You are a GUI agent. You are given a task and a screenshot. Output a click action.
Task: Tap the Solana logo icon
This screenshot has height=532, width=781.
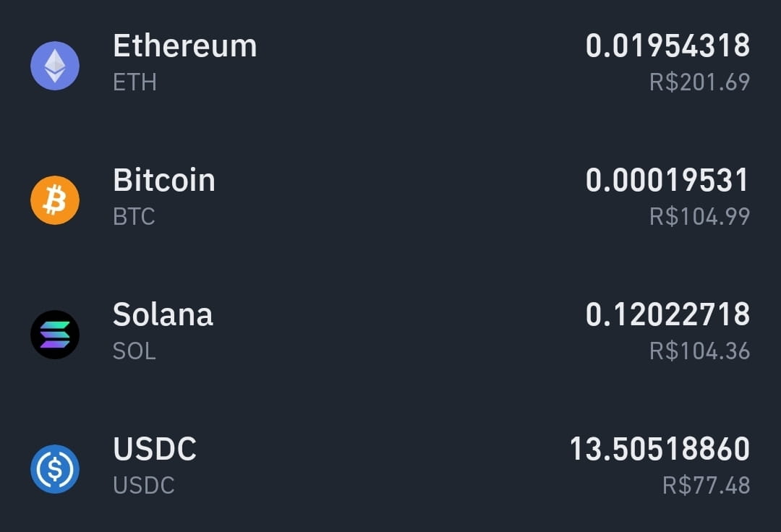(55, 335)
